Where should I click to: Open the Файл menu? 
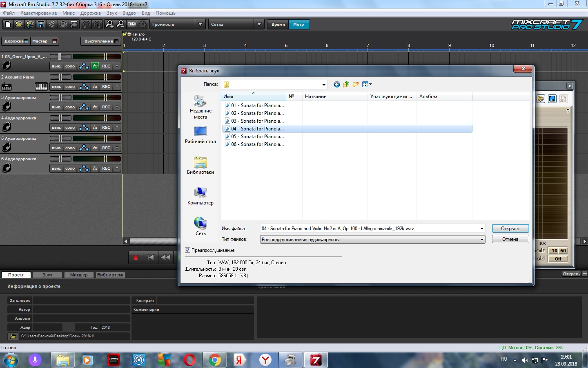tap(9, 13)
